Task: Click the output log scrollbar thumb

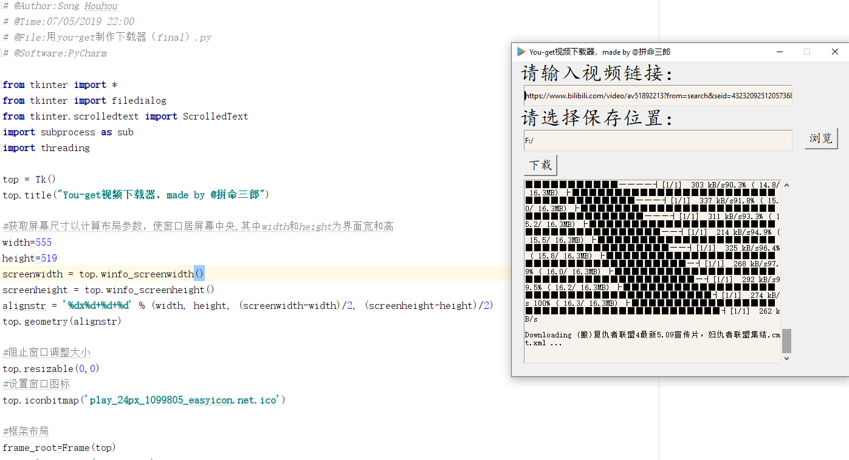Action: [787, 341]
